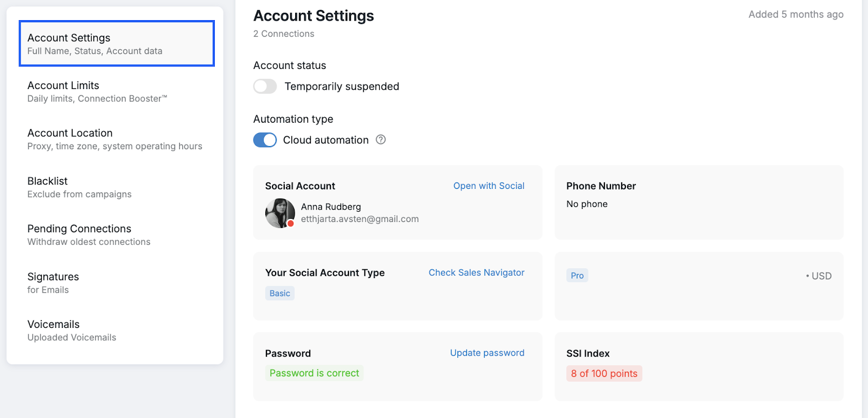Click the Open with Social link
The width and height of the screenshot is (868, 418).
pos(489,186)
